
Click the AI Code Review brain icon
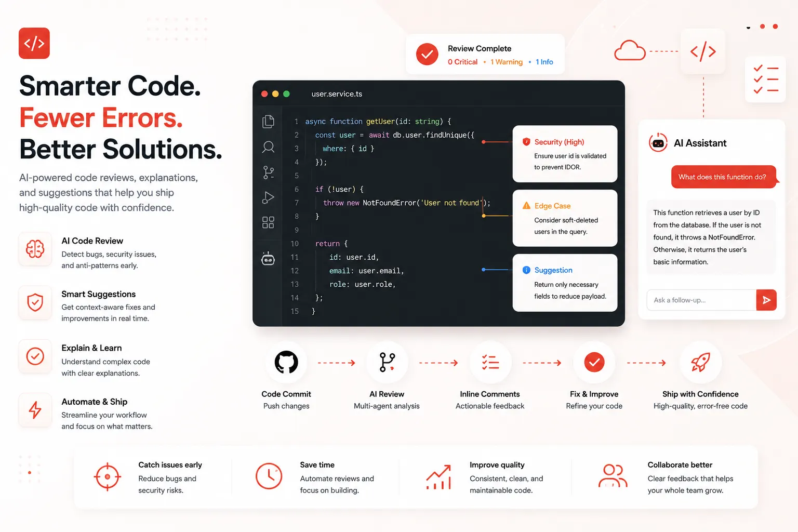pos(35,249)
